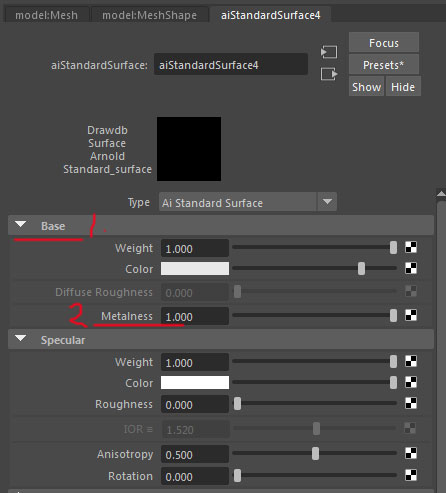The width and height of the screenshot is (446, 493).
Task: Click the black material preview swatch
Action: (189, 149)
